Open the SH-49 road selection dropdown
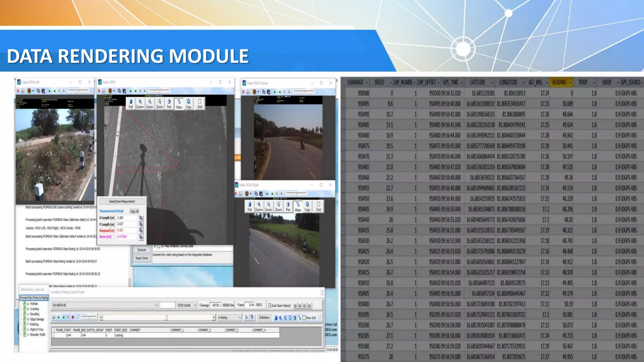The image size is (644, 362). pyautogui.click(x=155, y=305)
